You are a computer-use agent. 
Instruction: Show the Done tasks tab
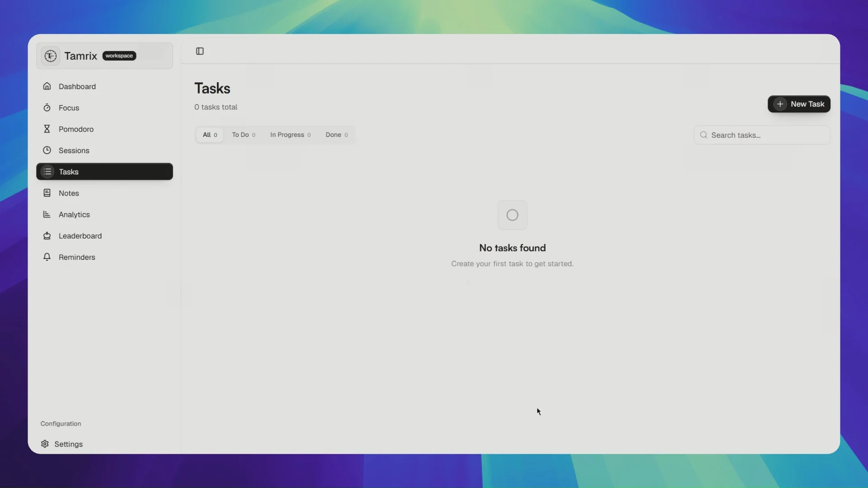[x=336, y=135]
